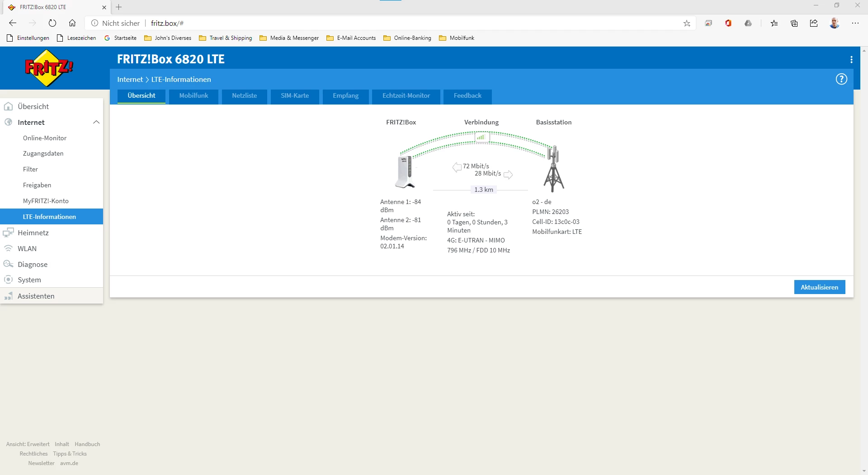Open the FRITZ!Box three-dot options menu
Screen dimensions: 868x475
click(851, 59)
